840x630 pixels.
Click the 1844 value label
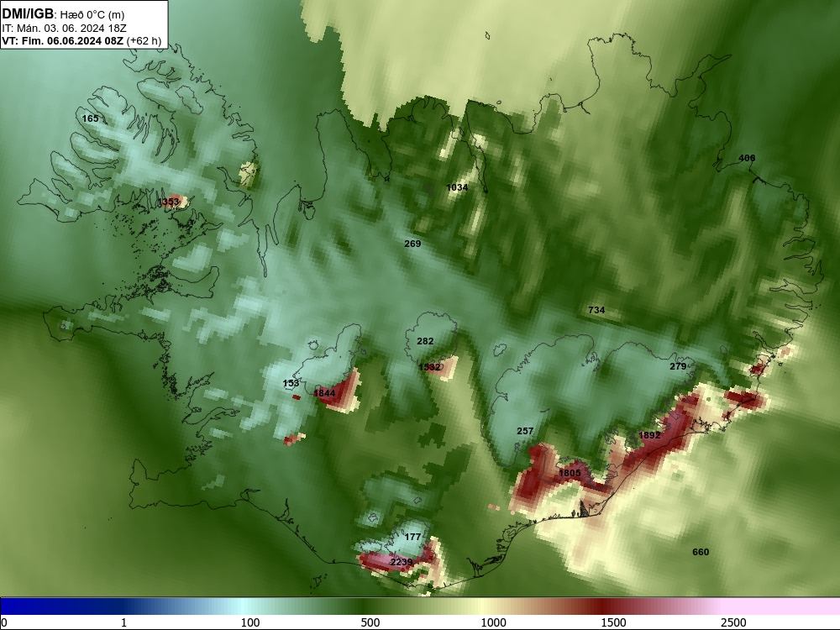pos(324,393)
